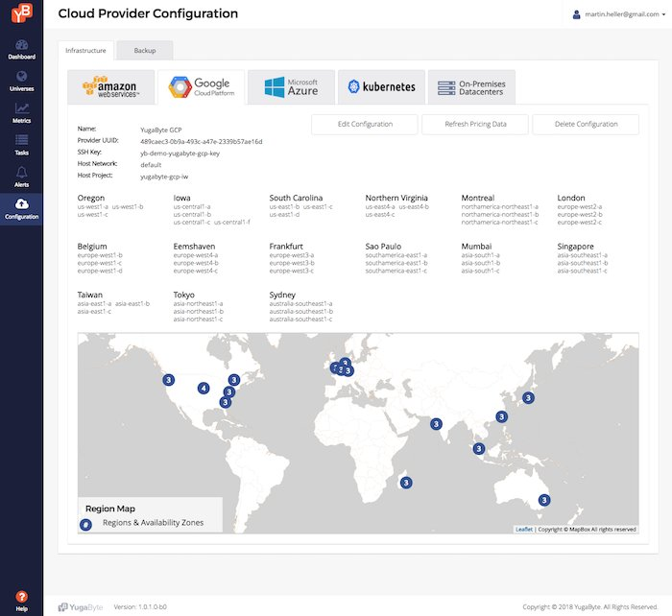The width and height of the screenshot is (672, 616).
Task: Click the Regions & Availability Zones legend icon
Action: click(x=85, y=524)
